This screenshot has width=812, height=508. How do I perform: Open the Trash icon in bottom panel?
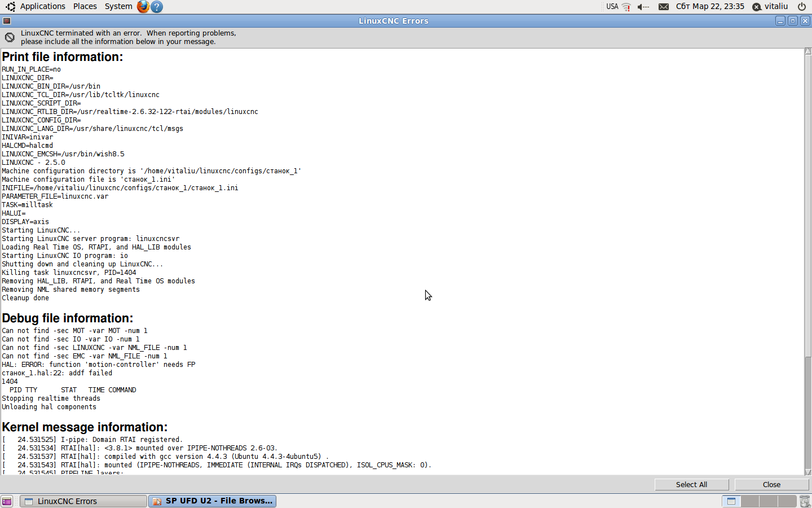[x=805, y=501]
